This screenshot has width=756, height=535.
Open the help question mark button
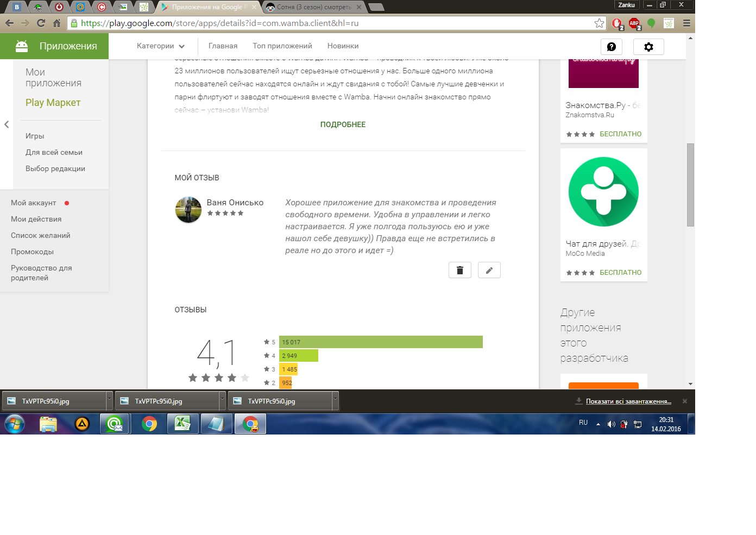[612, 47]
